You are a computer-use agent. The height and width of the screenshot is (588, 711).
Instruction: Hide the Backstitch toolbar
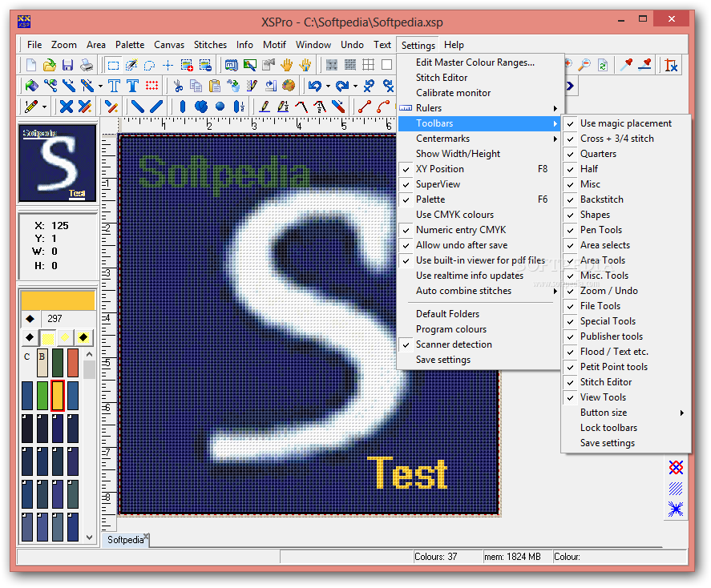click(626, 199)
